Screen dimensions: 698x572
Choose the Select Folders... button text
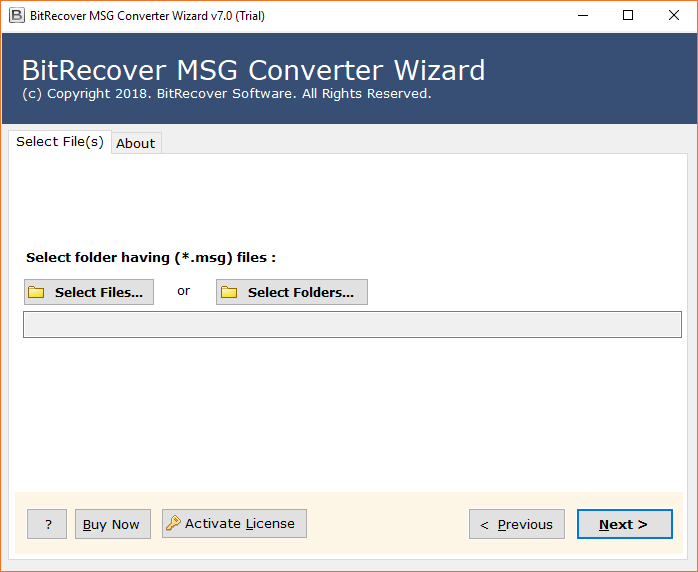[x=300, y=292]
